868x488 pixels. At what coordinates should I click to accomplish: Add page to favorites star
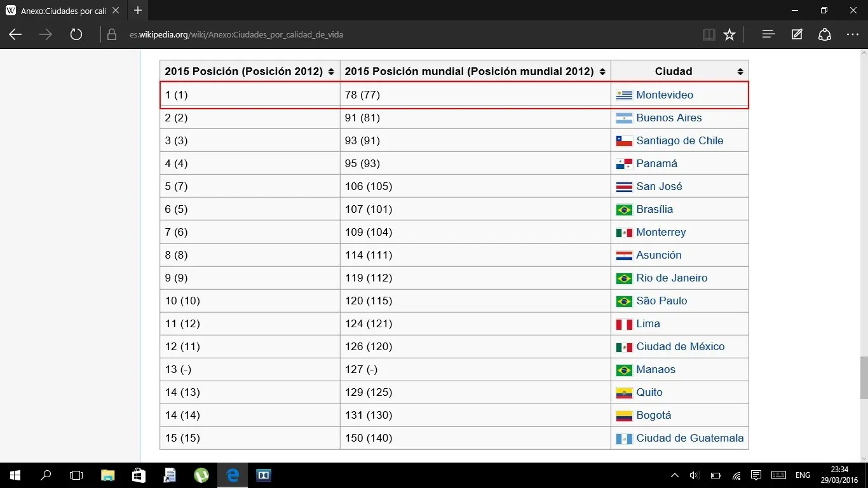point(729,34)
